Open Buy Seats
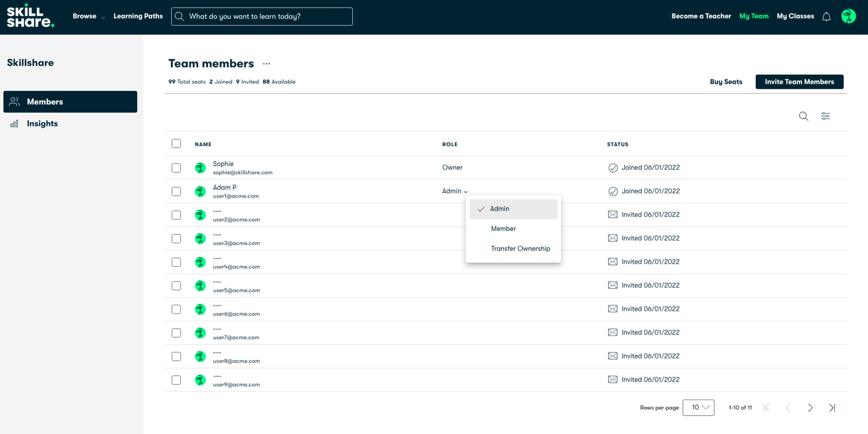Screen dimensions: 868x434 click(726, 82)
